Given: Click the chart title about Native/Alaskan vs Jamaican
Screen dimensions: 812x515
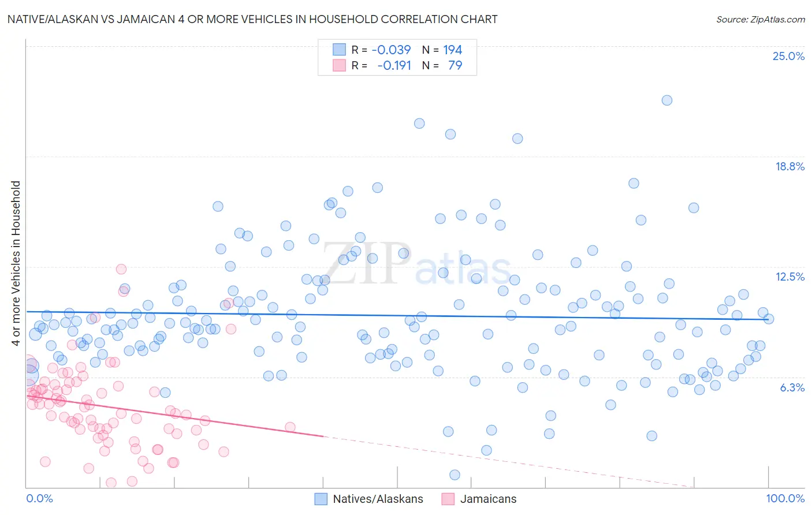Looking at the screenshot, I should tap(252, 20).
